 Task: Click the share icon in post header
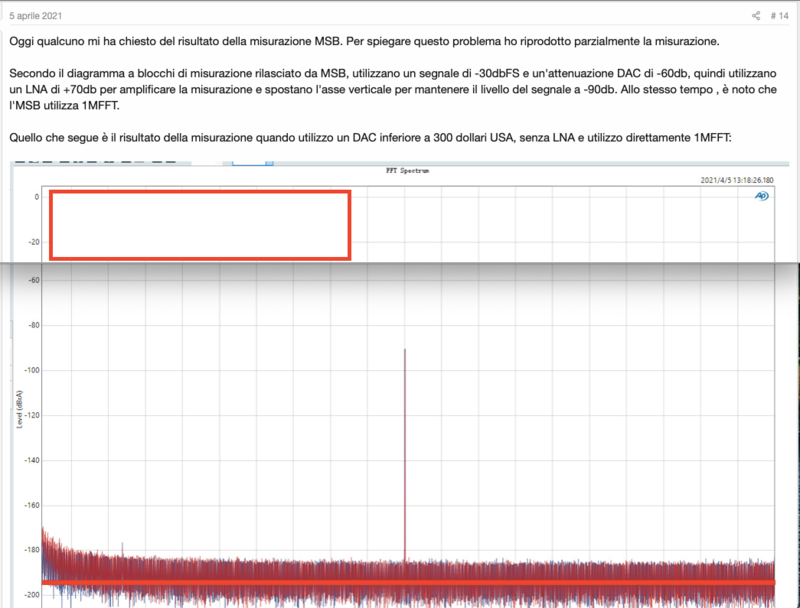(x=756, y=15)
